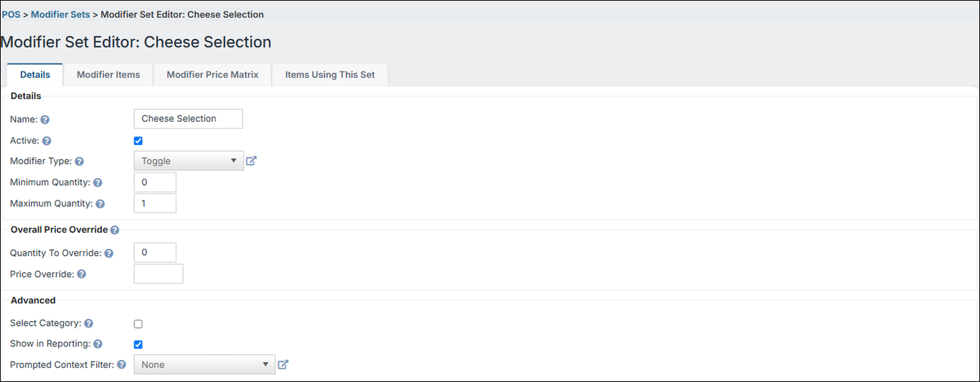Click the help icon beside Select Category
Screen dimensions: 980x382
[89, 323]
